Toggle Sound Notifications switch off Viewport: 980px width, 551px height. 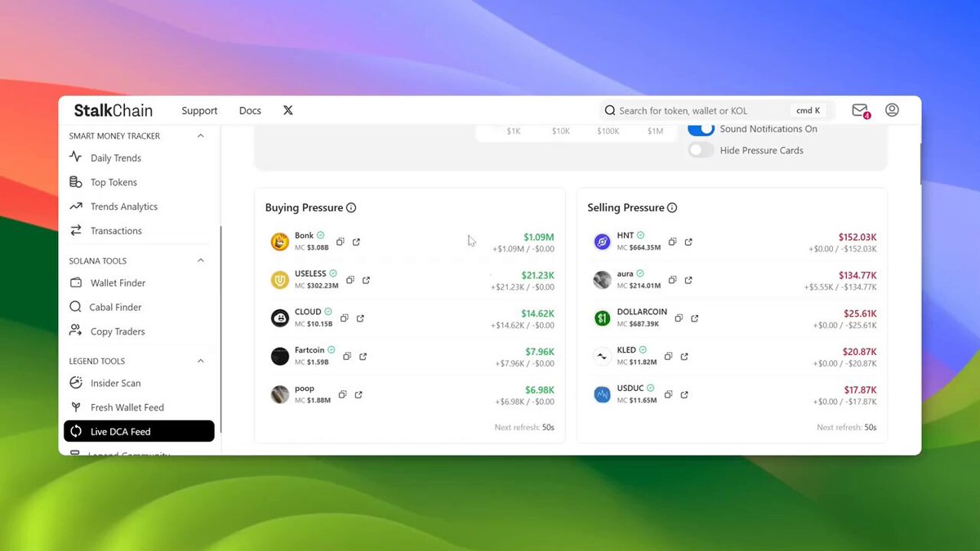coord(701,129)
